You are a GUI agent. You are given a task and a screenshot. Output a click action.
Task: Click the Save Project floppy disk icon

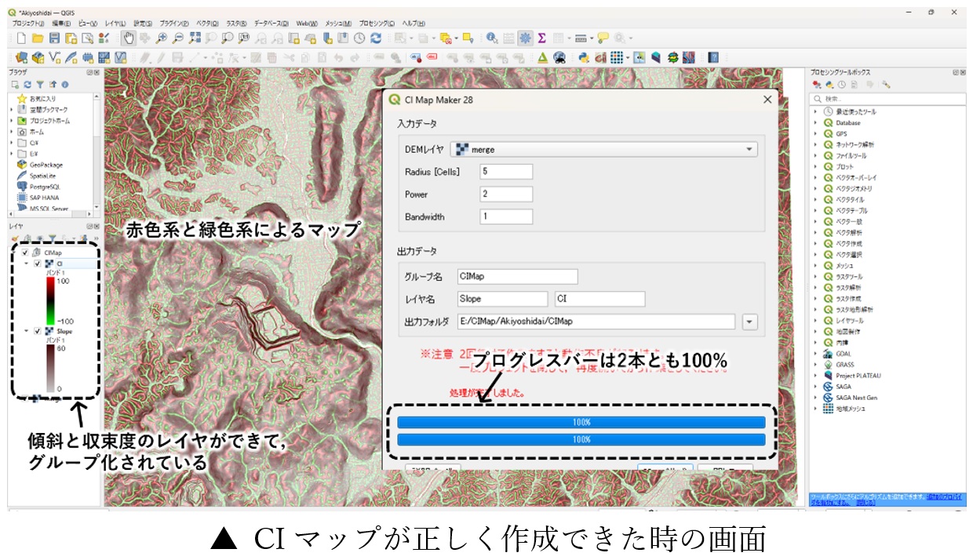[55, 38]
